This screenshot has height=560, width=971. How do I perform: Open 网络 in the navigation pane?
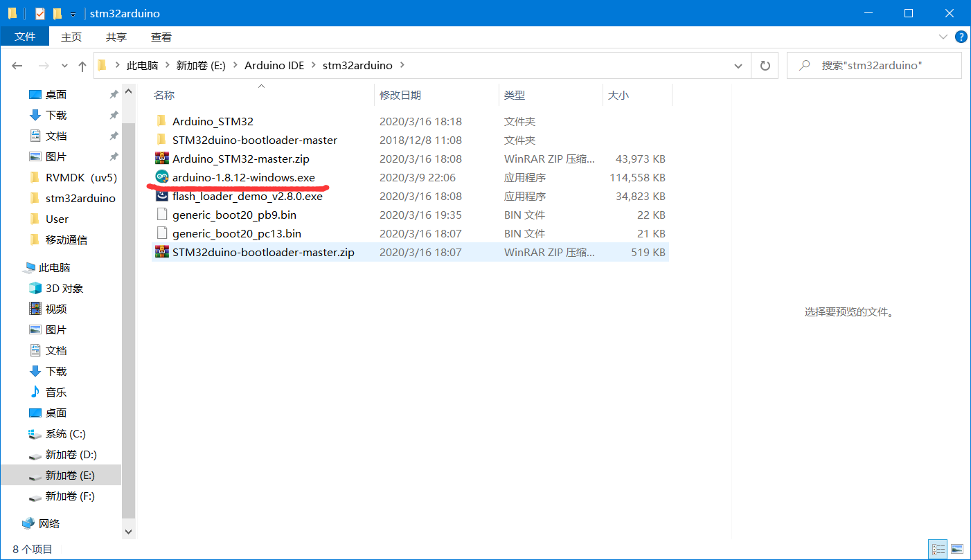point(49,524)
